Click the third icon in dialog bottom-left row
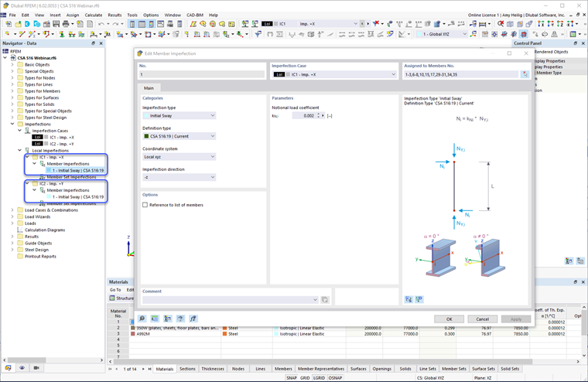The height and width of the screenshot is (382, 588). (167, 319)
